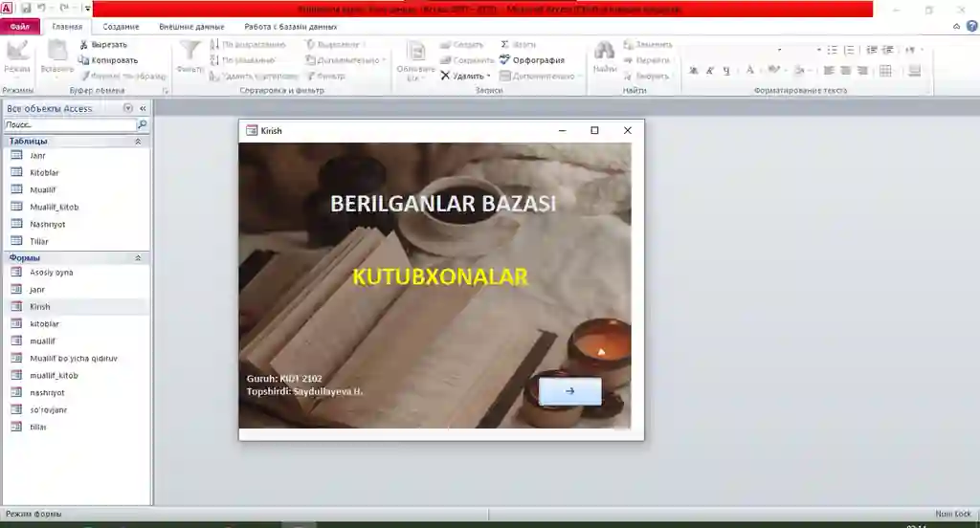Click the Cut (Вырезать) scissors icon

point(84,44)
